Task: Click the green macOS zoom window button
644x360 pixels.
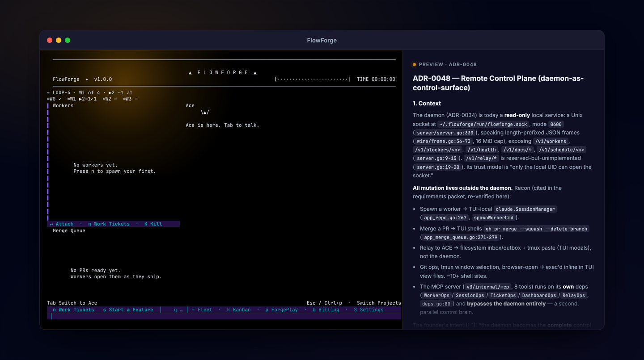Action: coord(68,40)
